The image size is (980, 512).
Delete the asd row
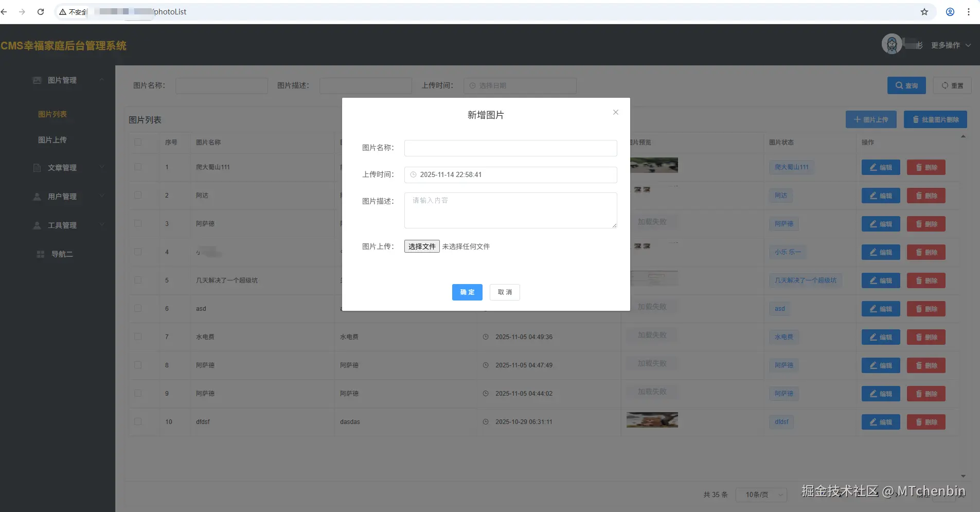(x=926, y=309)
